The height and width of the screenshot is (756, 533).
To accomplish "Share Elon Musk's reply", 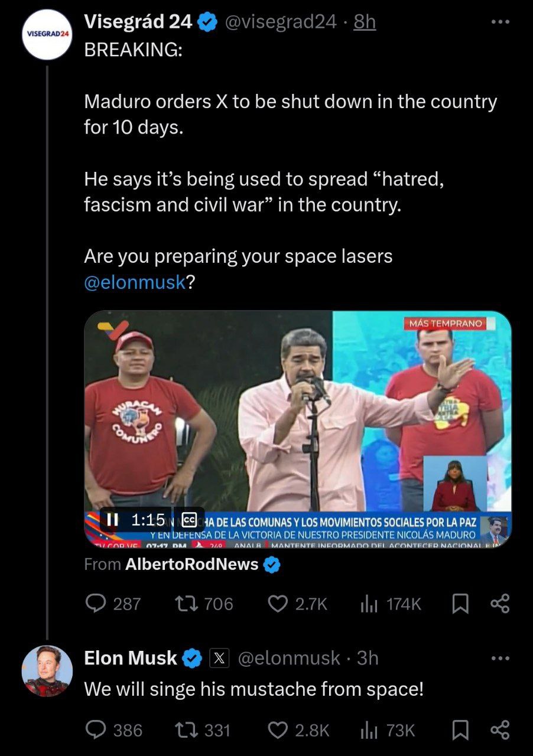I will (500, 730).
